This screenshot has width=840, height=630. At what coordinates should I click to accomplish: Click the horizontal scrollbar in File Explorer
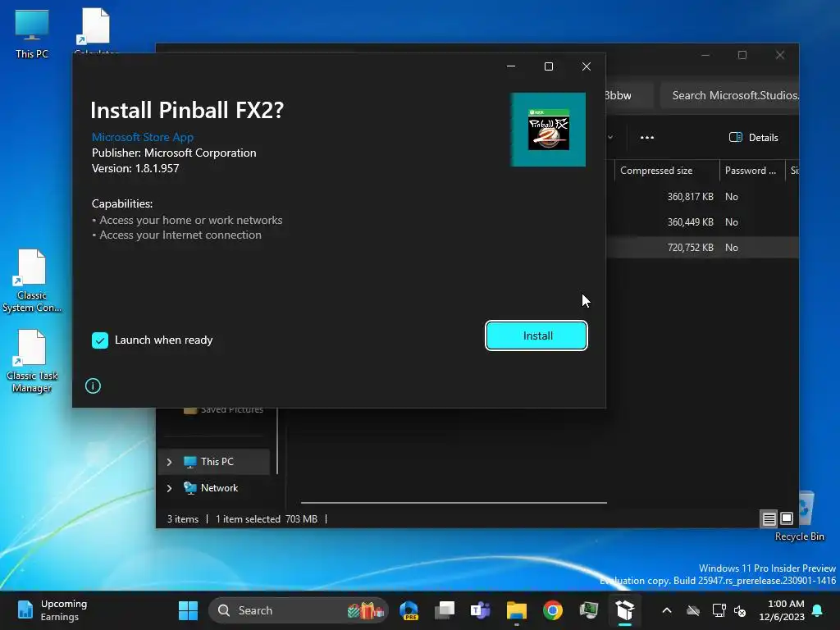coord(454,503)
